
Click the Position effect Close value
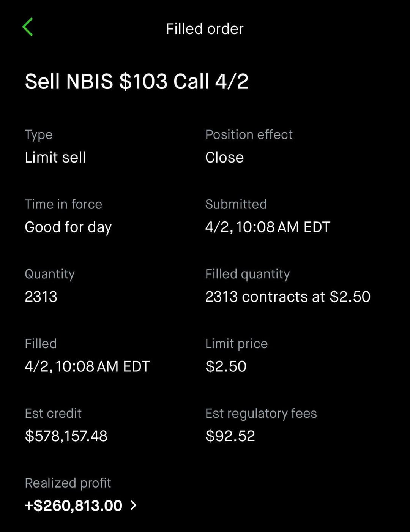click(x=224, y=157)
